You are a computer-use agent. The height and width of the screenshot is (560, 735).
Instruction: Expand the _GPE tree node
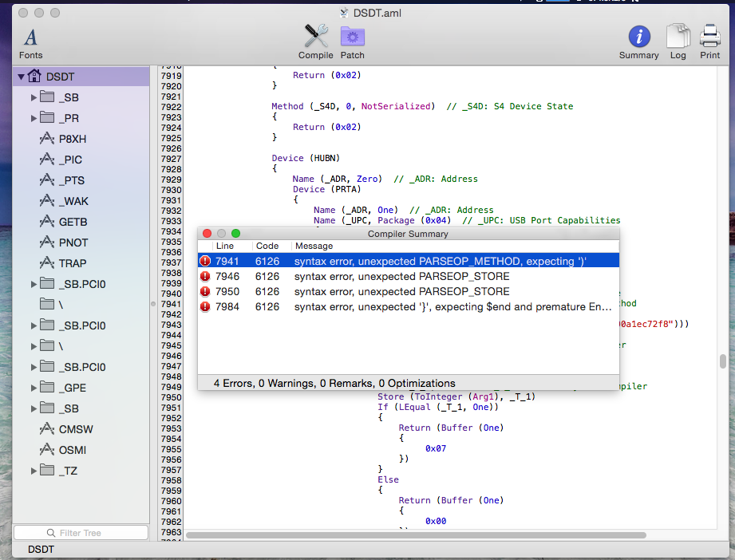tap(34, 388)
